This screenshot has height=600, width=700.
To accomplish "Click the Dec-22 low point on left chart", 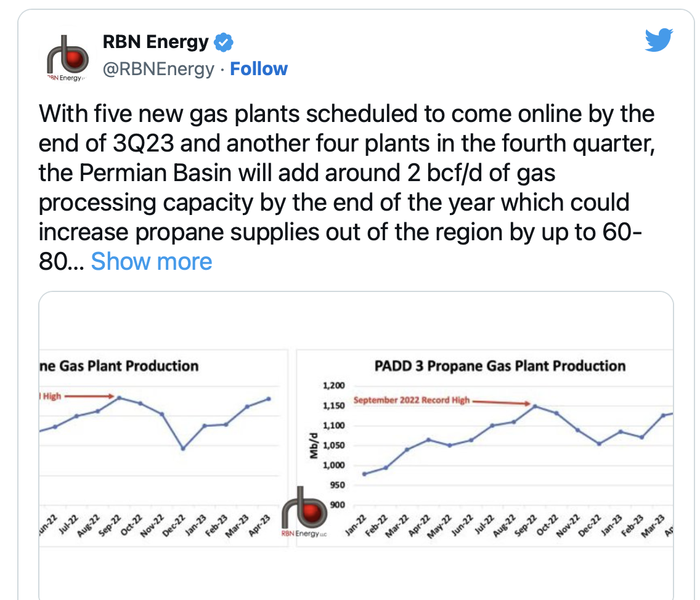I will [x=182, y=448].
